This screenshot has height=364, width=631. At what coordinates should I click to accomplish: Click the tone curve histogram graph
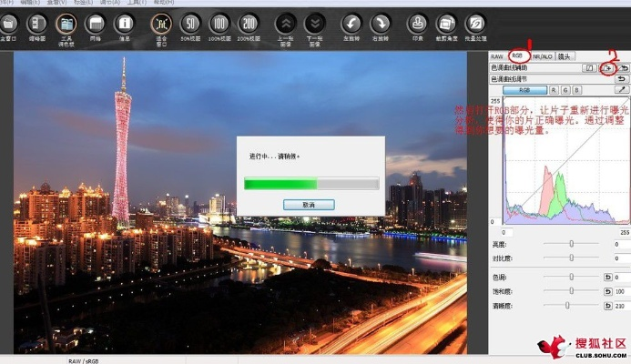coord(566,160)
